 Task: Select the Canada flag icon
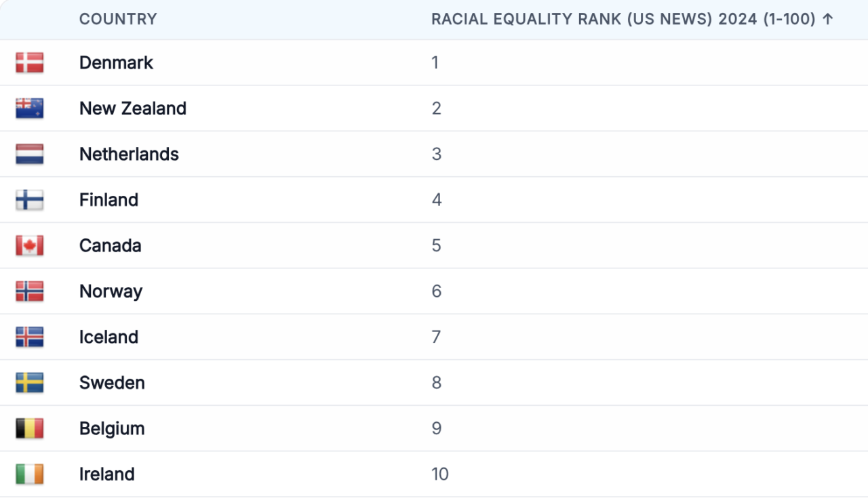click(30, 245)
